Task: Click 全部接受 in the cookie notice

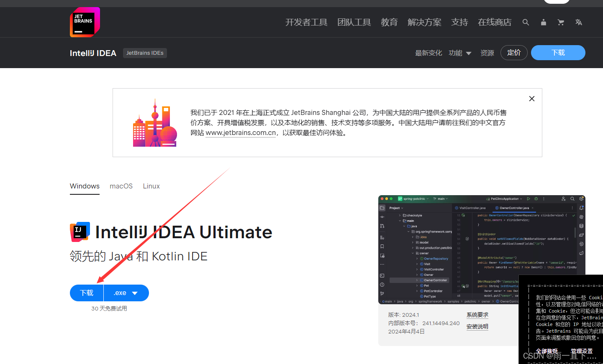Action: pyautogui.click(x=547, y=351)
